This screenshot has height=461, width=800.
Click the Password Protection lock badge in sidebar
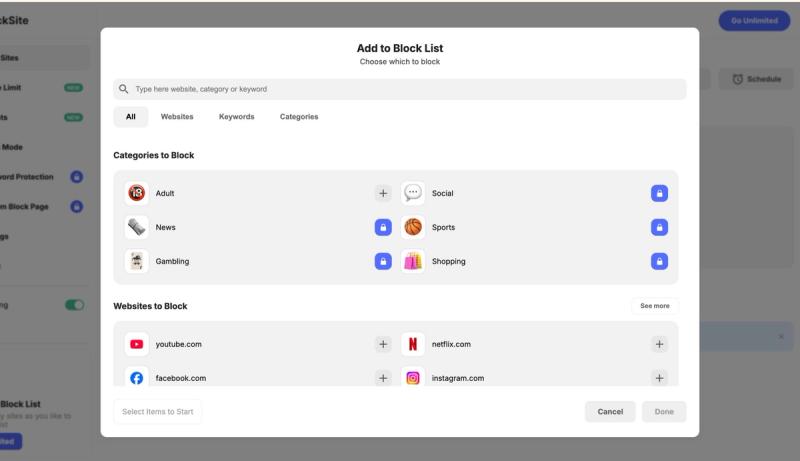(77, 177)
